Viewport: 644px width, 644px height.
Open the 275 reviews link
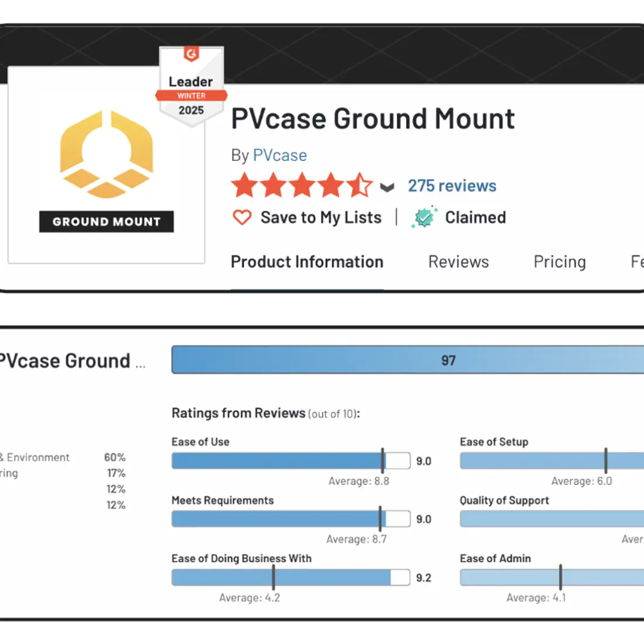452,186
